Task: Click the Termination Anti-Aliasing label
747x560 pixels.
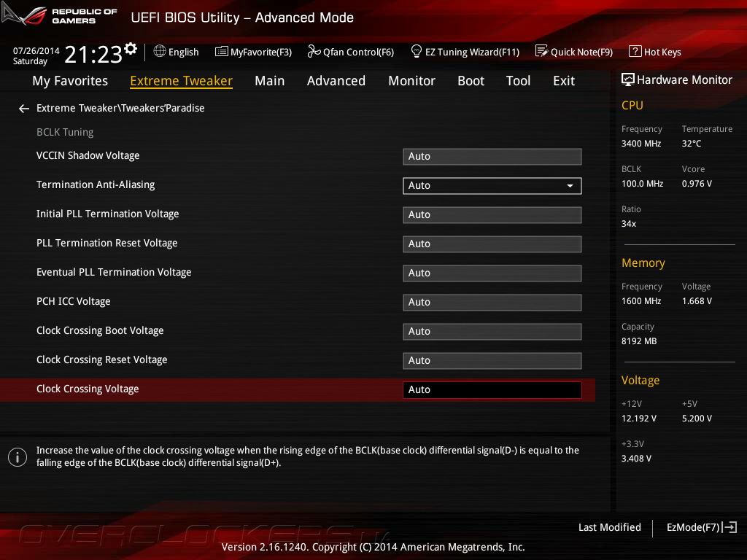Action: tap(96, 184)
